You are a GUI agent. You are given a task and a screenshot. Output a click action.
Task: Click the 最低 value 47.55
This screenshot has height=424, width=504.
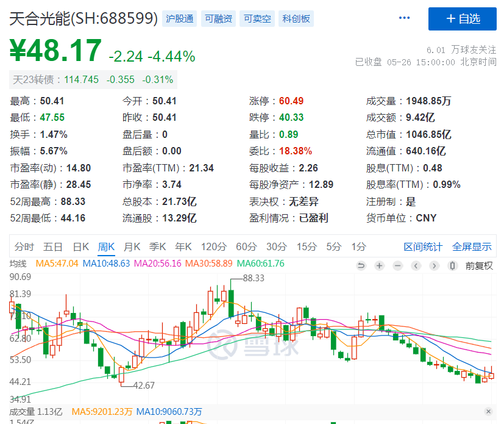point(52,117)
